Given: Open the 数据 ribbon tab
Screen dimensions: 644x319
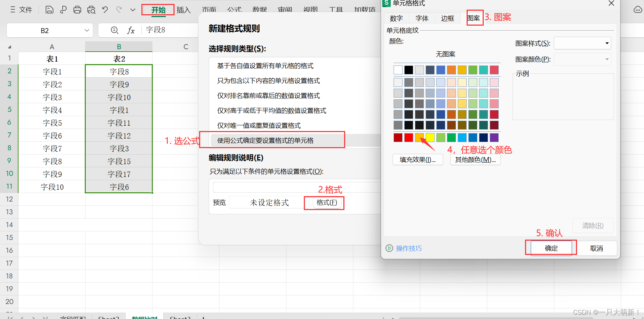Looking at the screenshot, I should [x=260, y=10].
